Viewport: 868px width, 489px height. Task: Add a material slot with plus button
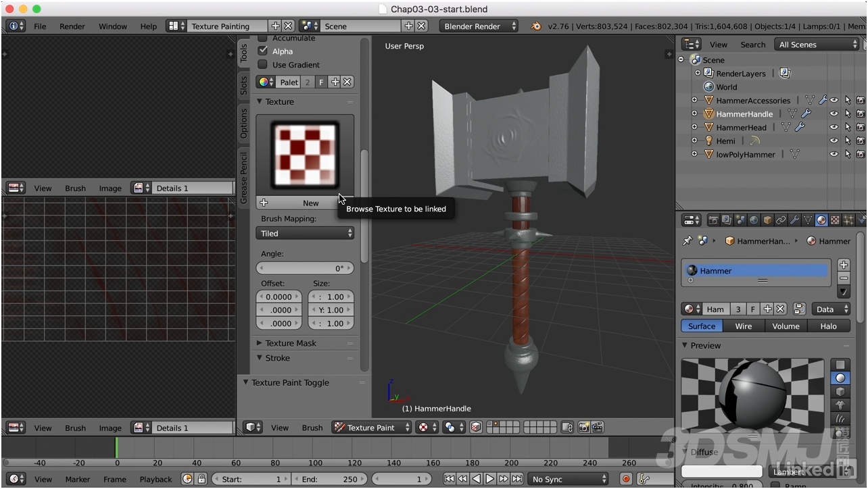[844, 265]
